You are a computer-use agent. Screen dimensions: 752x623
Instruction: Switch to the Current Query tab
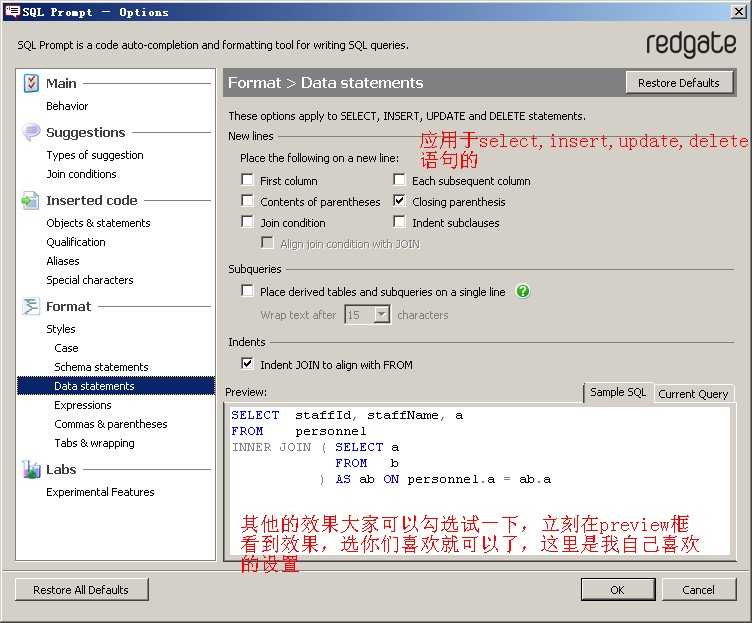[x=693, y=394]
